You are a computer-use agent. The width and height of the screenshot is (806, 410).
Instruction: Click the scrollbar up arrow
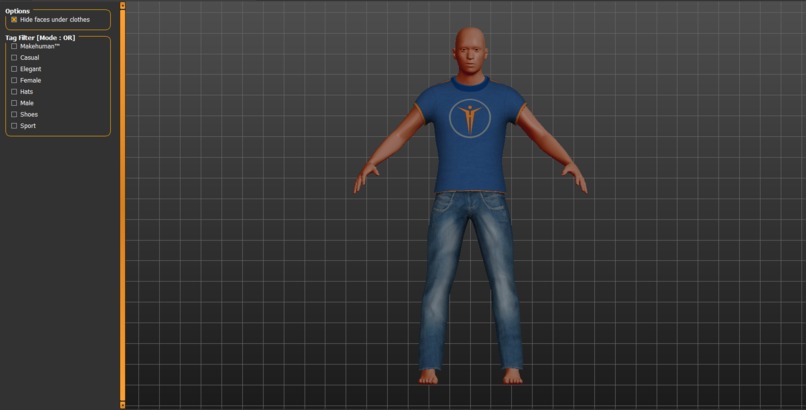[122, 5]
